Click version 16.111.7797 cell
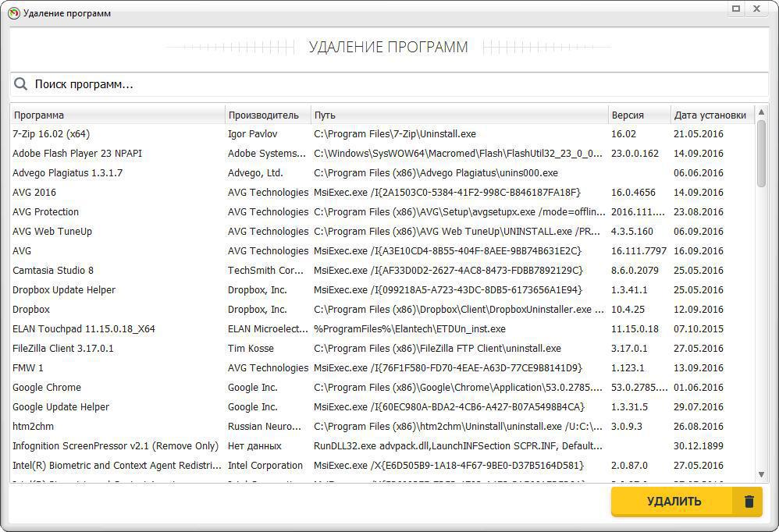The width and height of the screenshot is (779, 532). point(638,251)
